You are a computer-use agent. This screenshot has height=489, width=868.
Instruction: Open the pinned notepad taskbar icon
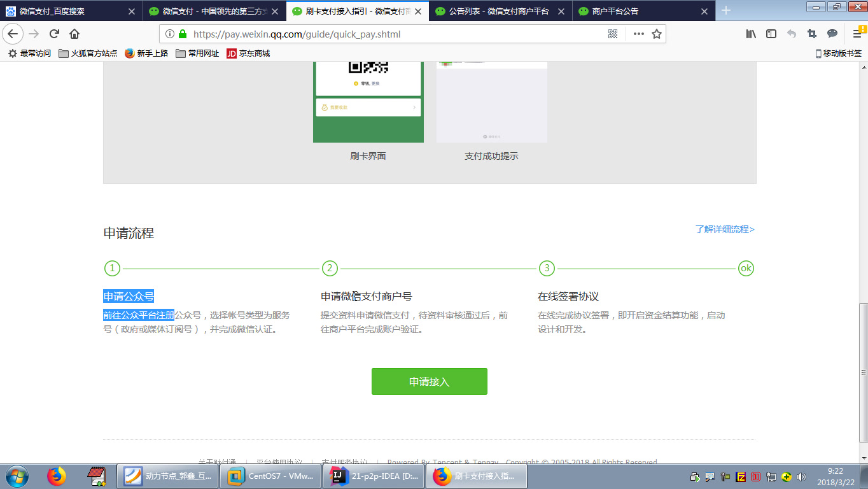95,476
